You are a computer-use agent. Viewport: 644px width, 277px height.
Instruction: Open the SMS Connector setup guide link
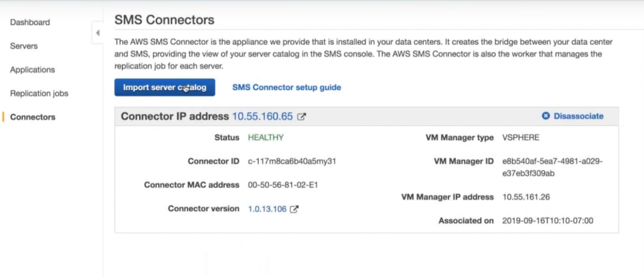[287, 87]
